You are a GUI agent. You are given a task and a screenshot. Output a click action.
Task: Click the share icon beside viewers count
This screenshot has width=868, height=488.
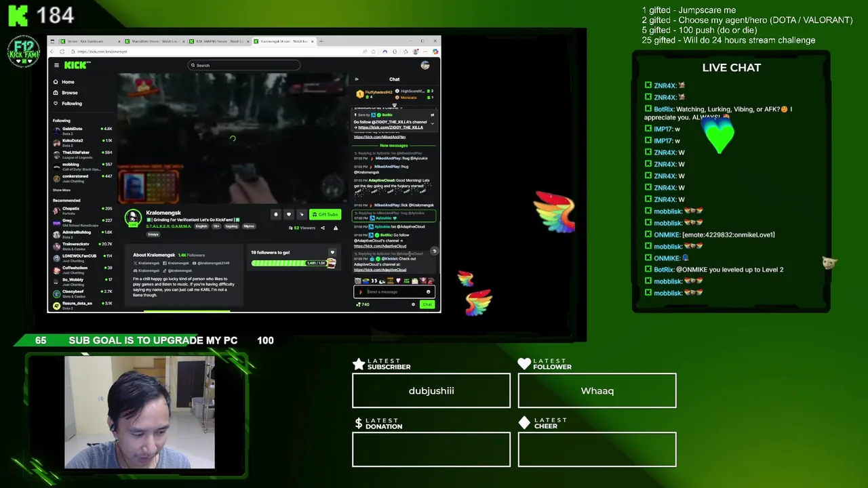323,228
